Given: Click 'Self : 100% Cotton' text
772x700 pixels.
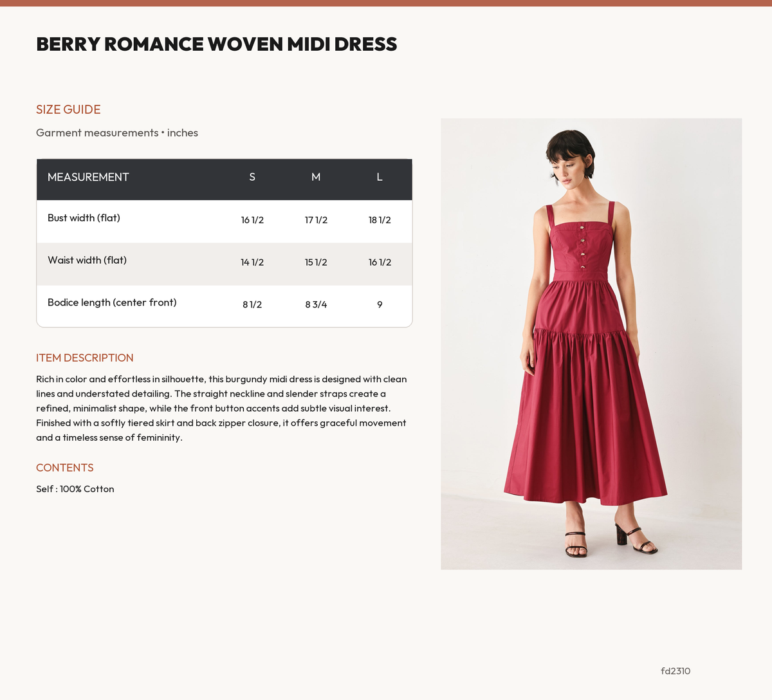Looking at the screenshot, I should (75, 489).
